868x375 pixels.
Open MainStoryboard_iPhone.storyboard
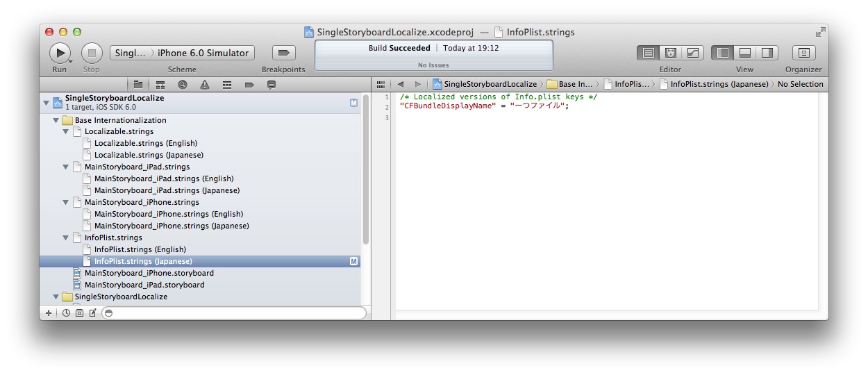pyautogui.click(x=200, y=273)
